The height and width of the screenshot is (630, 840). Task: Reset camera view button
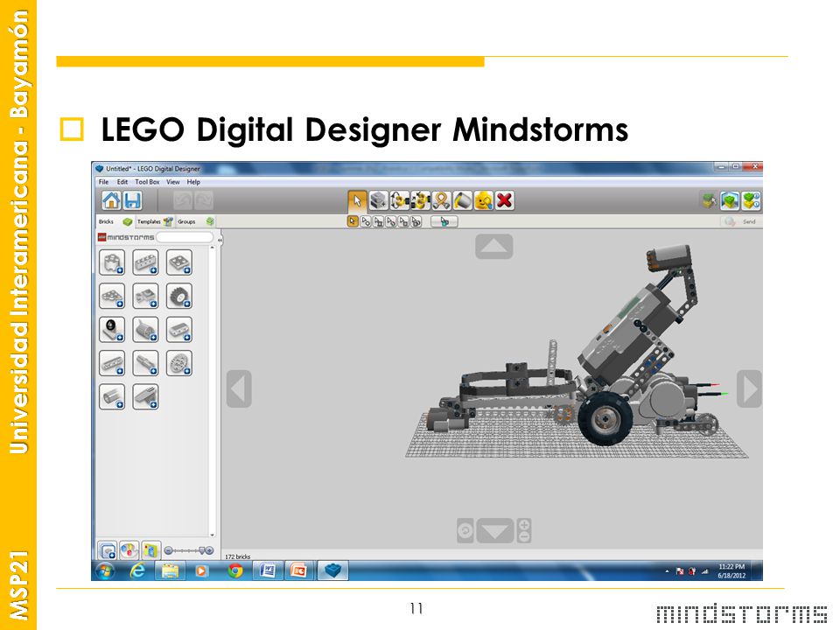tap(465, 531)
